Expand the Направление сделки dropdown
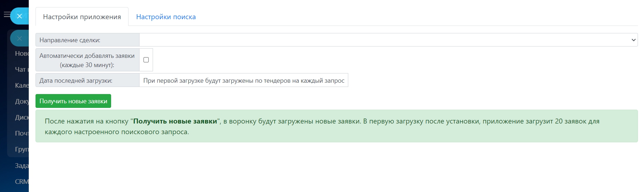The height and width of the screenshot is (192, 644). (388, 40)
